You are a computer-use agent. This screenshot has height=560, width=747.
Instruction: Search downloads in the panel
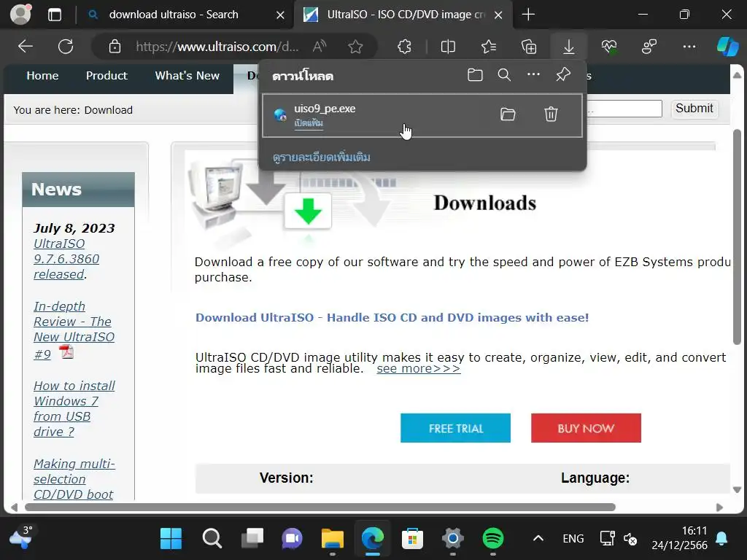(x=504, y=75)
